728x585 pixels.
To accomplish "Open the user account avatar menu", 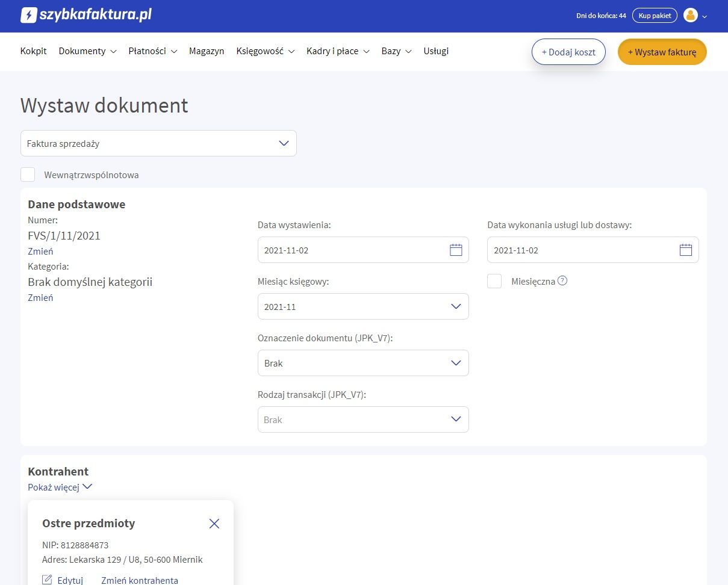I will 691,16.
